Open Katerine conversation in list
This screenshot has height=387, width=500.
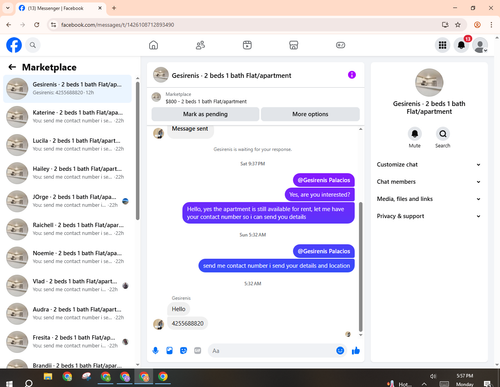(67, 117)
